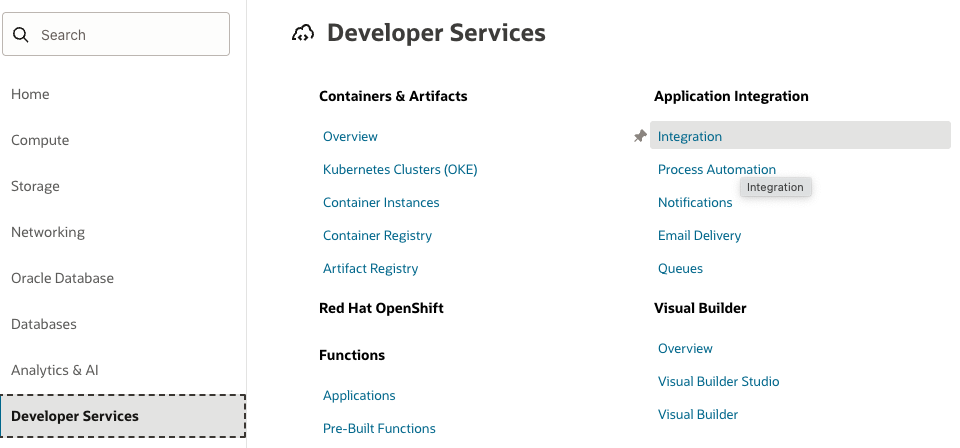Open Process Automation
The image size is (960, 448).
pos(716,170)
